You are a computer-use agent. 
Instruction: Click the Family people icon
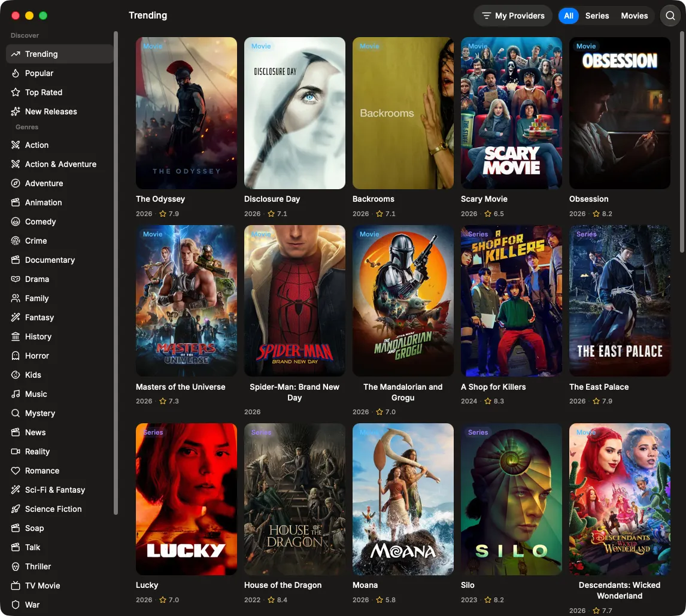pyautogui.click(x=16, y=298)
